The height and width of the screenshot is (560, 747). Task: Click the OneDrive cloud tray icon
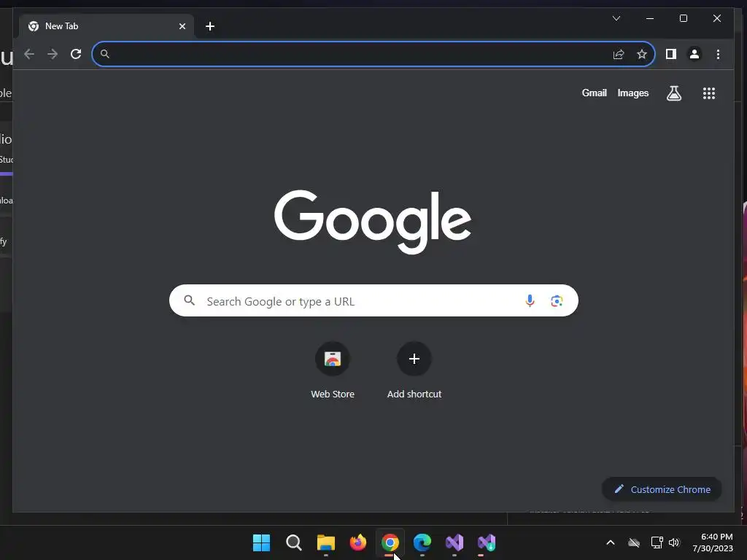point(634,542)
